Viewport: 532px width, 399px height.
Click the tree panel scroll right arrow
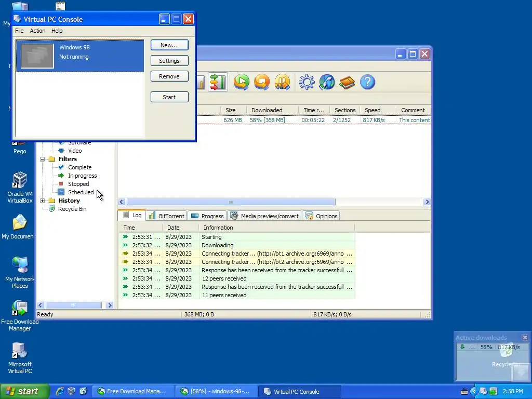click(110, 305)
